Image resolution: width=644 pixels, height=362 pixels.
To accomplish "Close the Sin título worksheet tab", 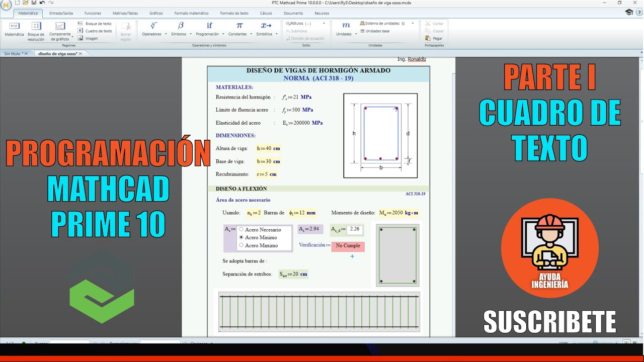I will point(26,53).
